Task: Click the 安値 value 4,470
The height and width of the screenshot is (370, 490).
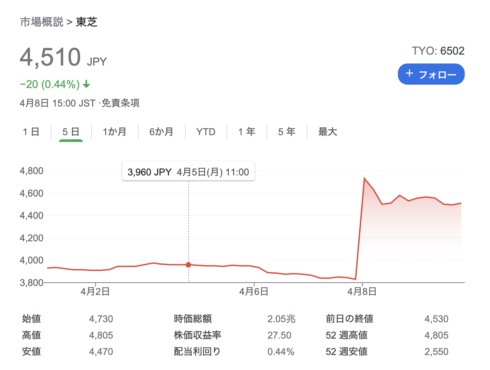Action: 101,352
